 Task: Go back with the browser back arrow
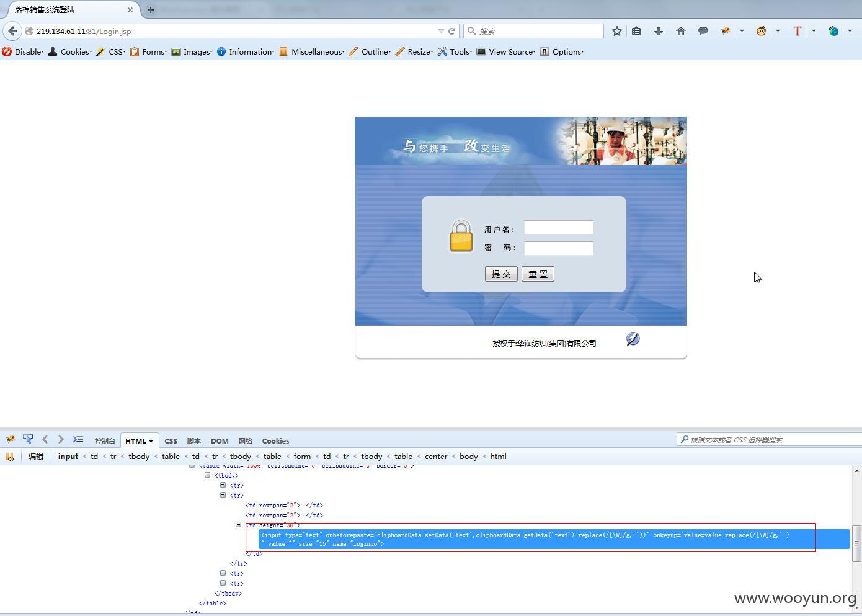point(12,31)
